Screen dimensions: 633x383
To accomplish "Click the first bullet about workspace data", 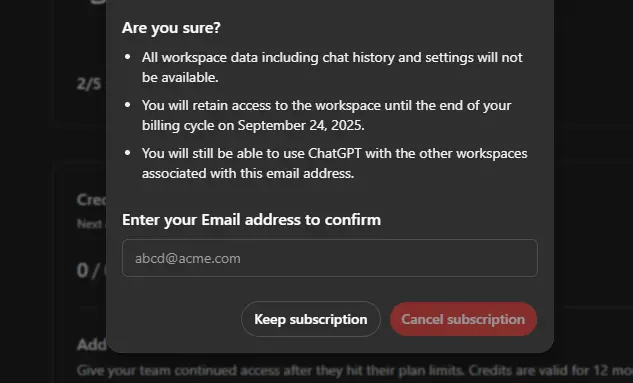I will pyautogui.click(x=332, y=67).
